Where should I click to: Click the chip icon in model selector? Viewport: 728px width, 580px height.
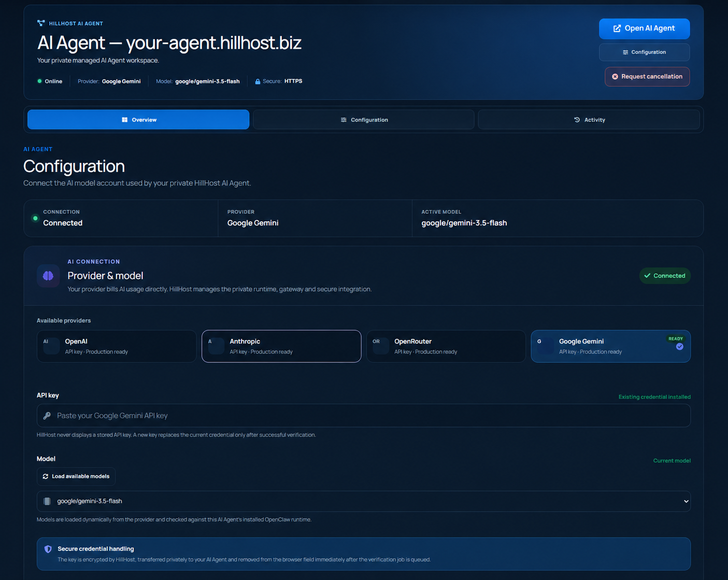tap(47, 501)
